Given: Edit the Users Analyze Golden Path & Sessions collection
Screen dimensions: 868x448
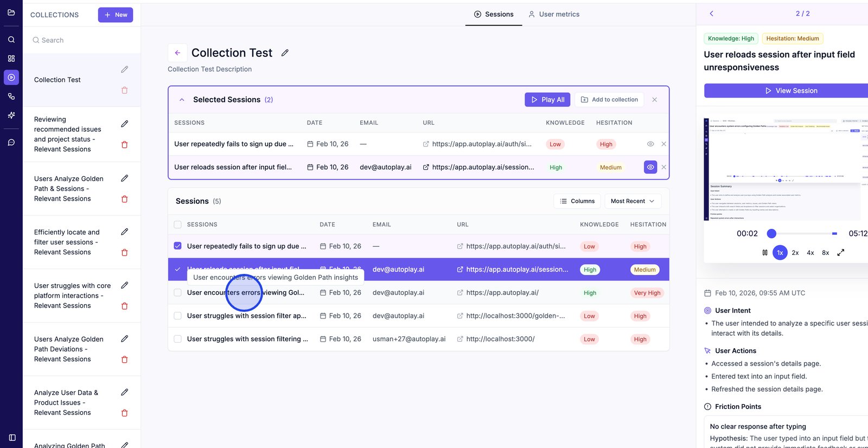Looking at the screenshot, I should (x=125, y=178).
